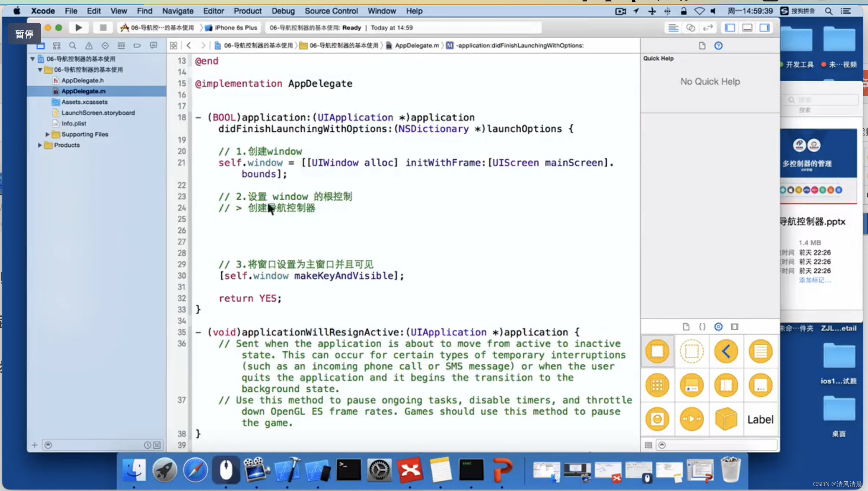Show the File inspector
The height and width of the screenshot is (491, 868).
click(702, 46)
